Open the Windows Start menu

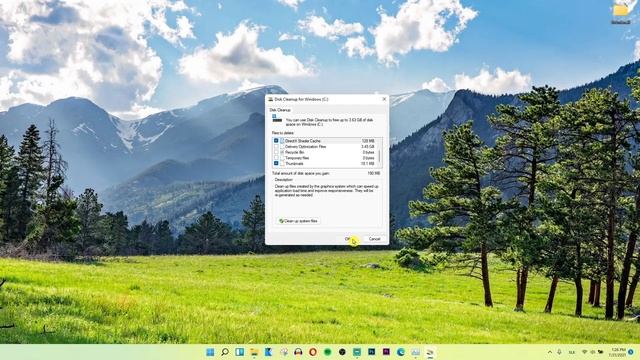(x=210, y=352)
